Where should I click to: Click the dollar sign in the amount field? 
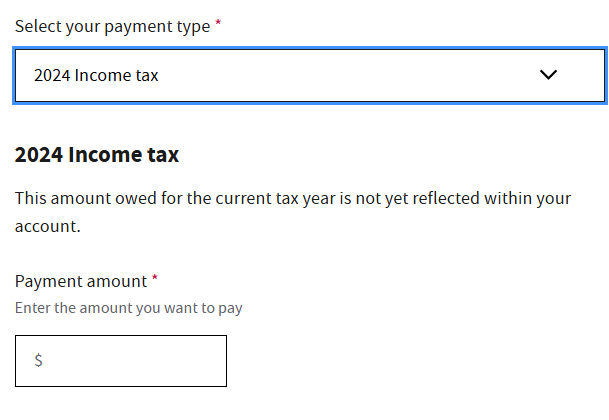click(x=38, y=361)
